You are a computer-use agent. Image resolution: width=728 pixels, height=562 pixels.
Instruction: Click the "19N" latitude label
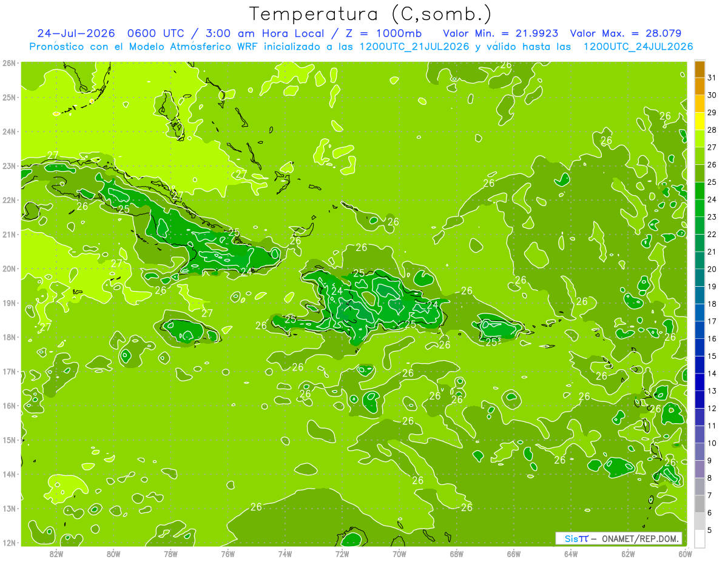point(9,303)
